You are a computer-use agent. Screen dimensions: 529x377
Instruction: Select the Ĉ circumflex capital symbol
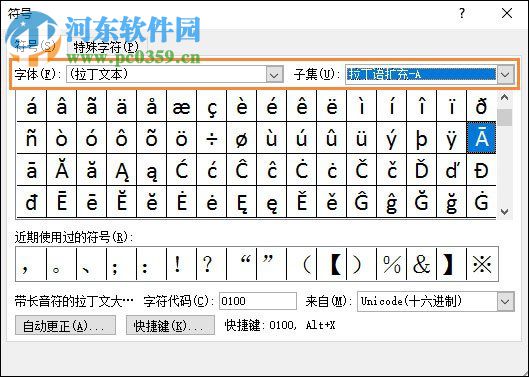(242, 170)
